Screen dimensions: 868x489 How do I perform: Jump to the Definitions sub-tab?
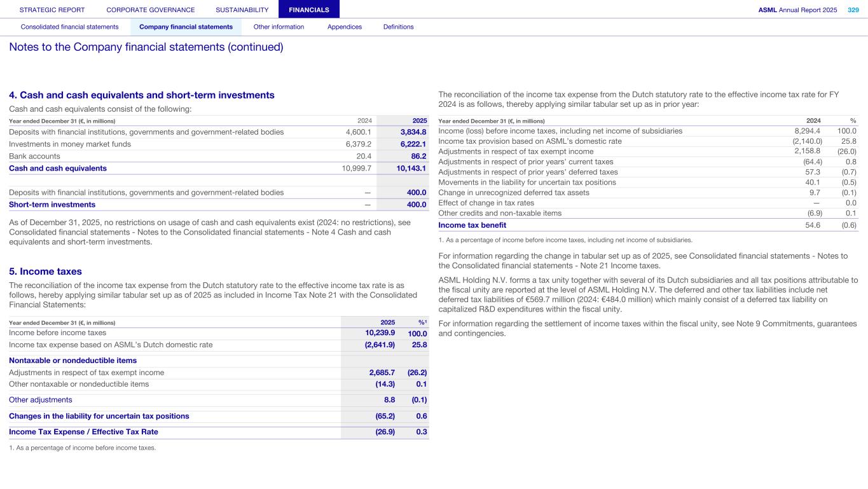[398, 27]
